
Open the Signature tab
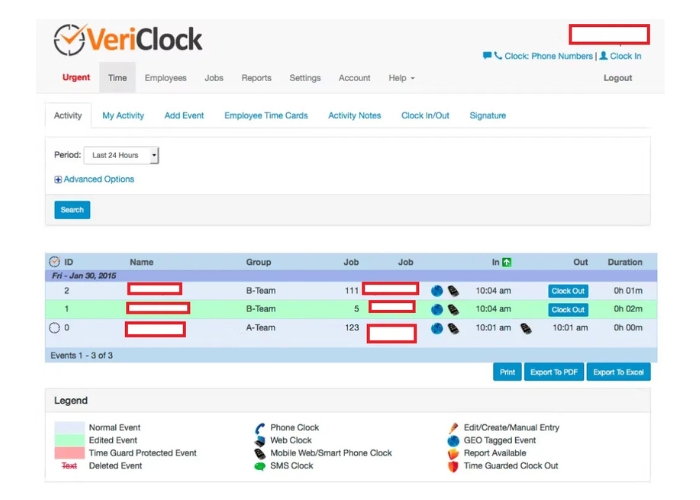pos(487,116)
